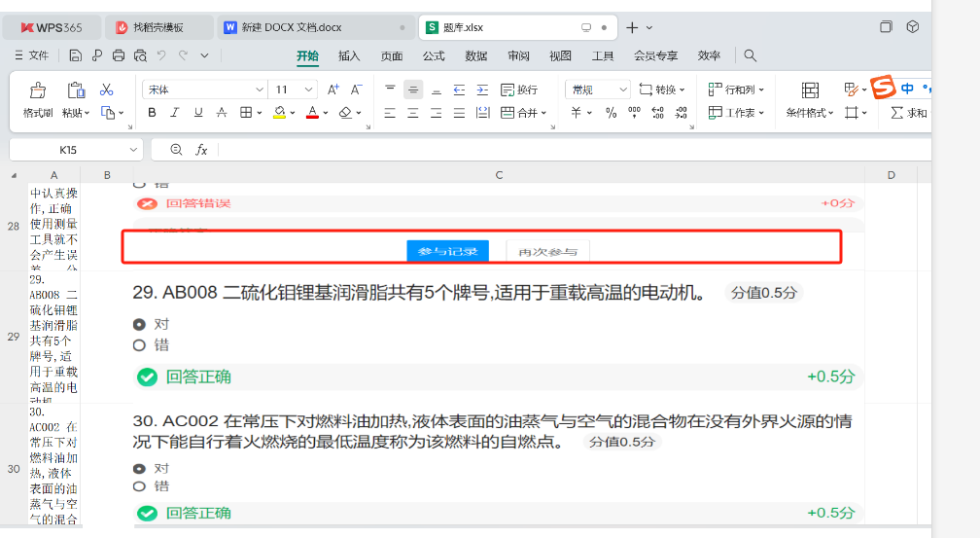Switch to the 数据 ribbon tab
Image resolution: width=980 pixels, height=538 pixels.
475,55
